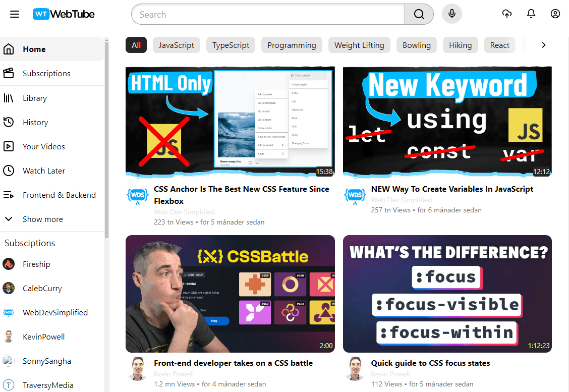Viewport: 569px width, 392px height.
Task: Open Library in the sidebar
Action: [x=52, y=98]
